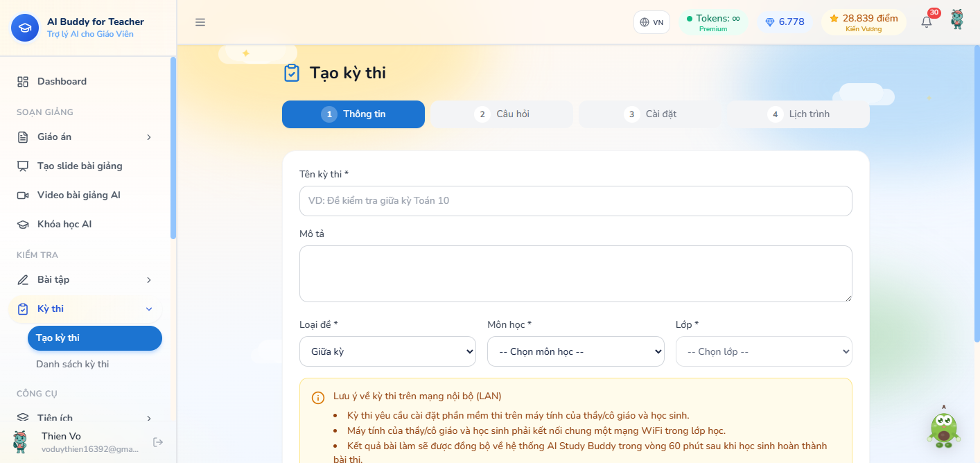Expand the Bài tập submenu chevron
The width and height of the screenshot is (980, 463).
(149, 280)
